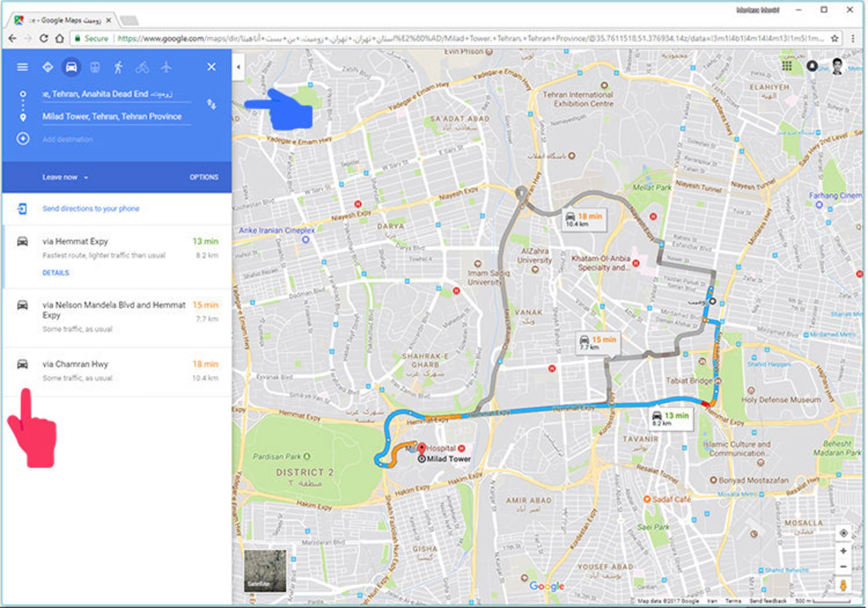Image resolution: width=868 pixels, height=608 pixels.
Task: Switch to Satellite view thumbnail
Action: [265, 571]
